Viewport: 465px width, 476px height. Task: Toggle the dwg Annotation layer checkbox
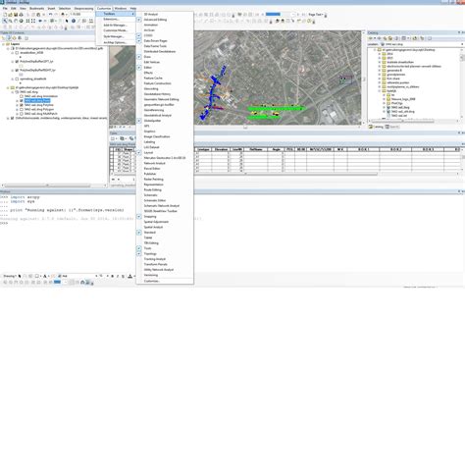pos(22,96)
